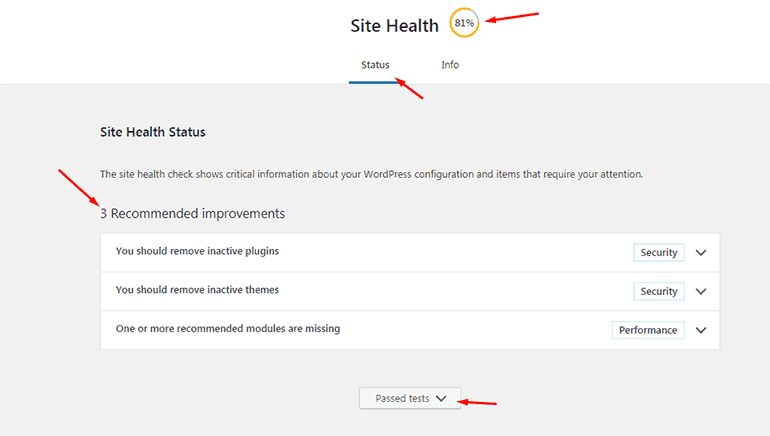Open 'You should remove inactive themes' row

point(410,291)
